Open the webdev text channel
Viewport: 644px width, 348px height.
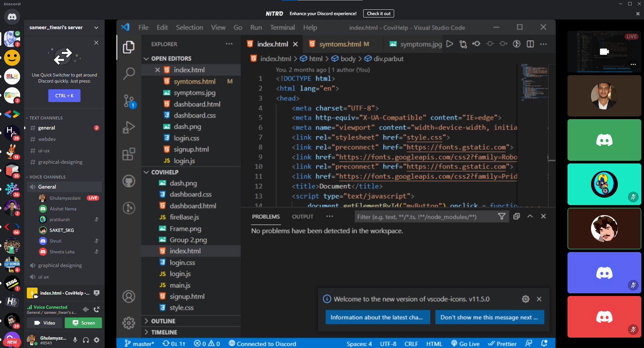click(64, 139)
